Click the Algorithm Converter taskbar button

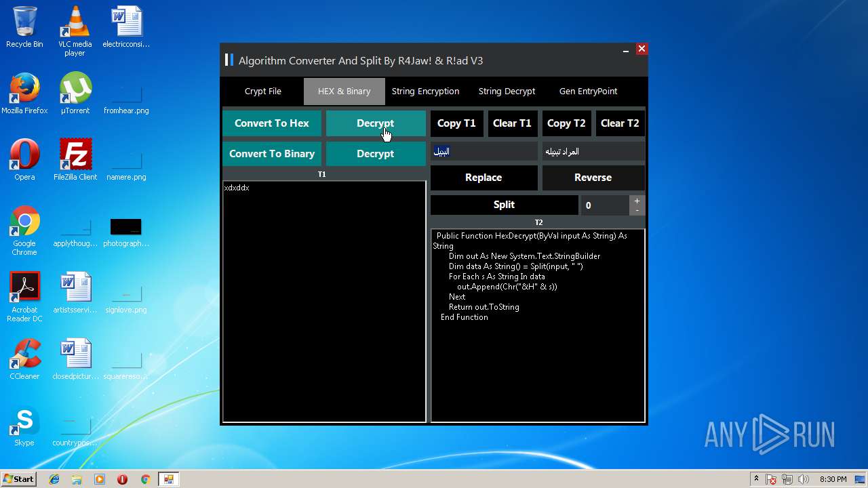pos(168,479)
